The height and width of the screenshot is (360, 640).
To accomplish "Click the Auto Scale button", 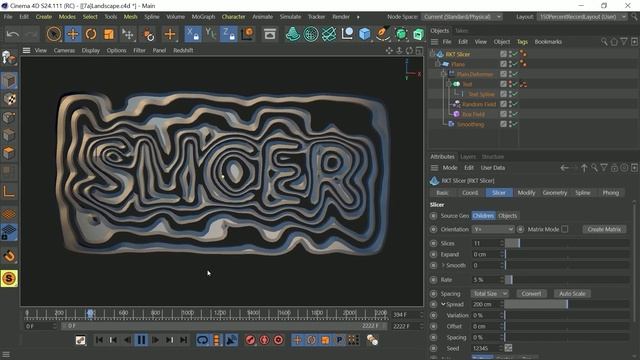I will (572, 293).
